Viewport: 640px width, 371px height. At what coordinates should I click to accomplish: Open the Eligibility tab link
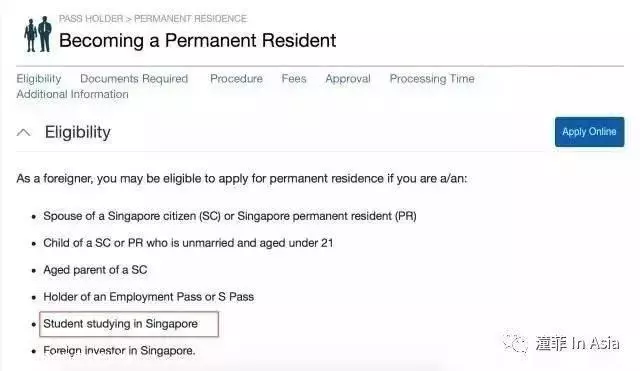pyautogui.click(x=39, y=79)
